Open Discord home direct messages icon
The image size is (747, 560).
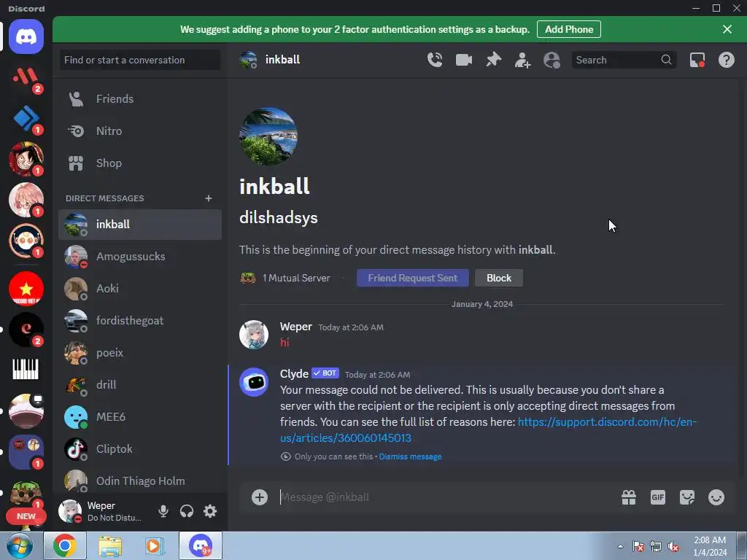pyautogui.click(x=26, y=36)
